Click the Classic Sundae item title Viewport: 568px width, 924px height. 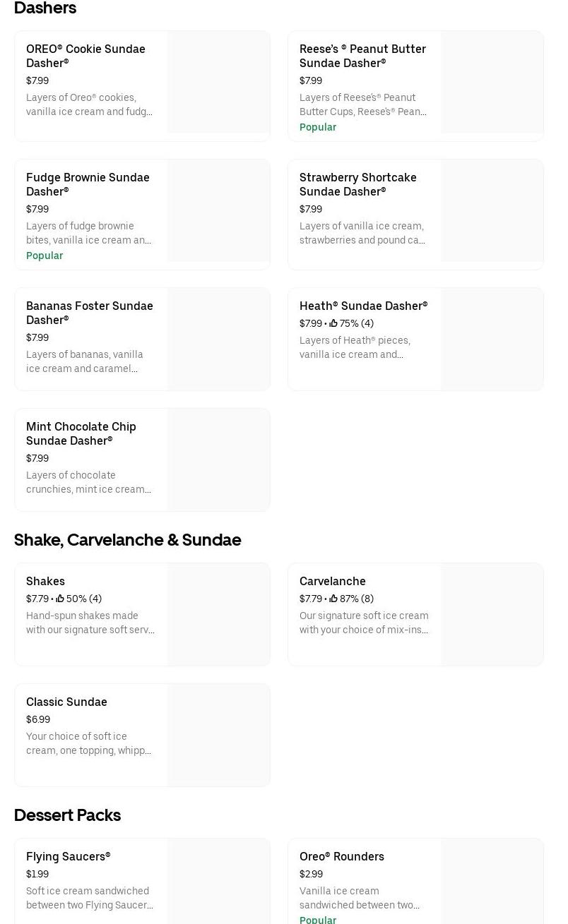(66, 702)
